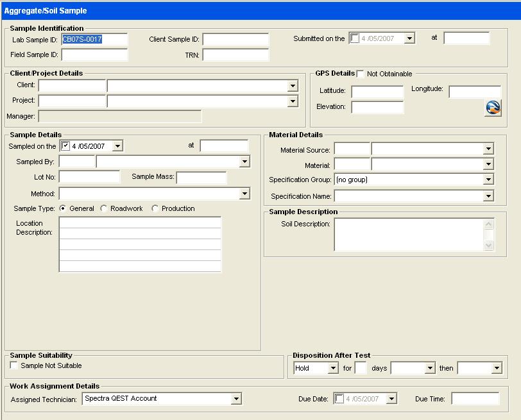
Task: Click the GPS refresh globe icon
Action: coord(492,108)
